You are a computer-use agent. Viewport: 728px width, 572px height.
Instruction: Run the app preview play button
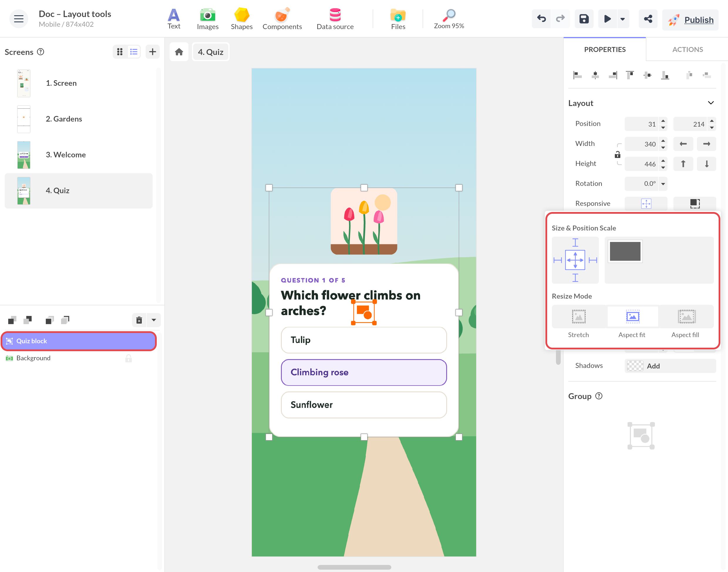pos(608,19)
